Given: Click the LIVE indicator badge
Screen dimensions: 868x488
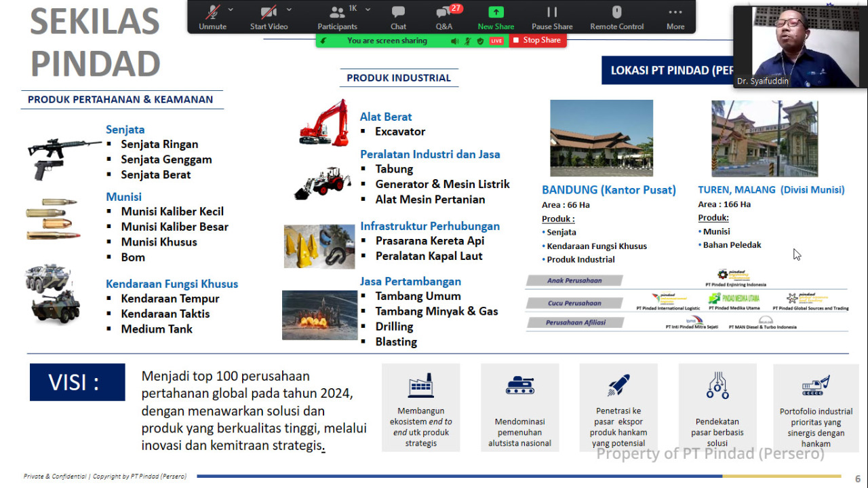Looking at the screenshot, I should [x=496, y=41].
